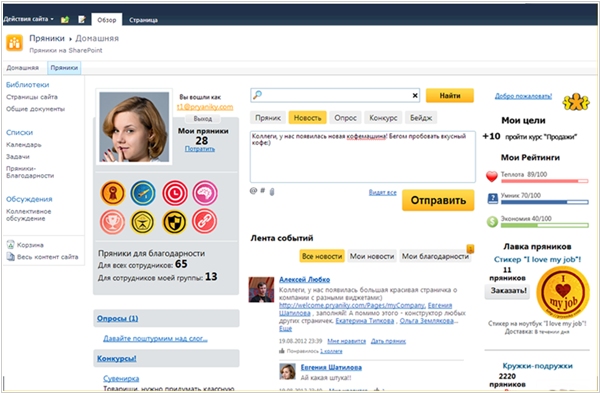The image size is (600, 393).
Task: Click the orange Пряники site logo icon
Action: click(15, 43)
